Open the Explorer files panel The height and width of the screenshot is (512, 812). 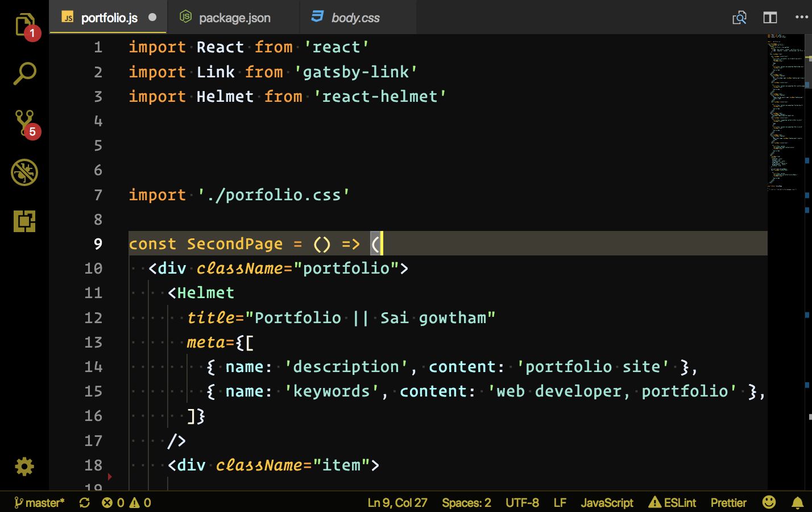point(24,26)
